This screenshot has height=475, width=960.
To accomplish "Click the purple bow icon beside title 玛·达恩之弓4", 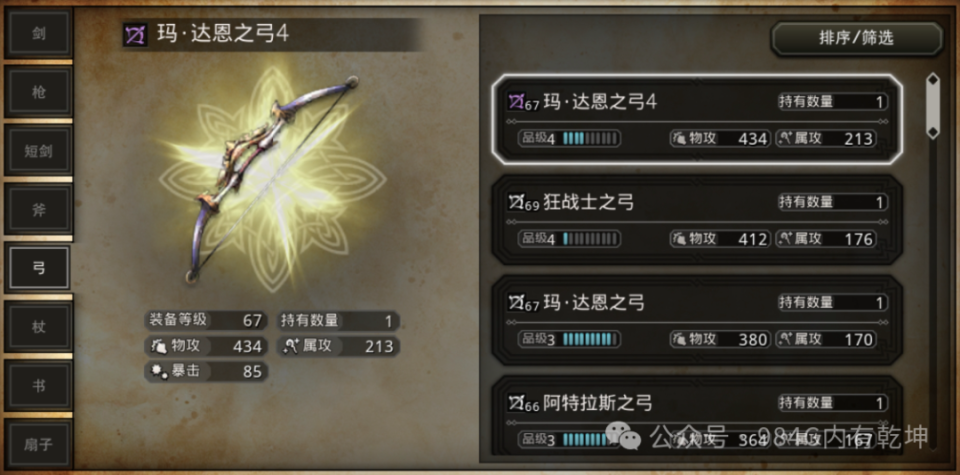I will point(135,35).
